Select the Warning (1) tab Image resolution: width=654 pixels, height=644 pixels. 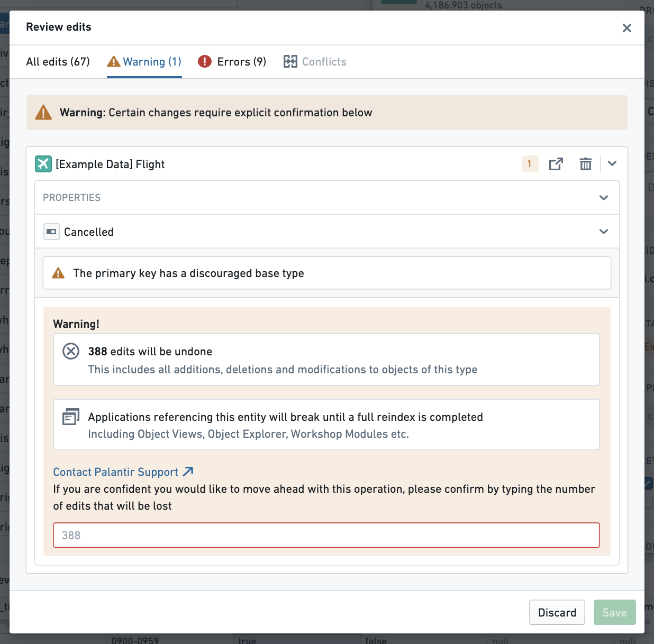coord(144,62)
